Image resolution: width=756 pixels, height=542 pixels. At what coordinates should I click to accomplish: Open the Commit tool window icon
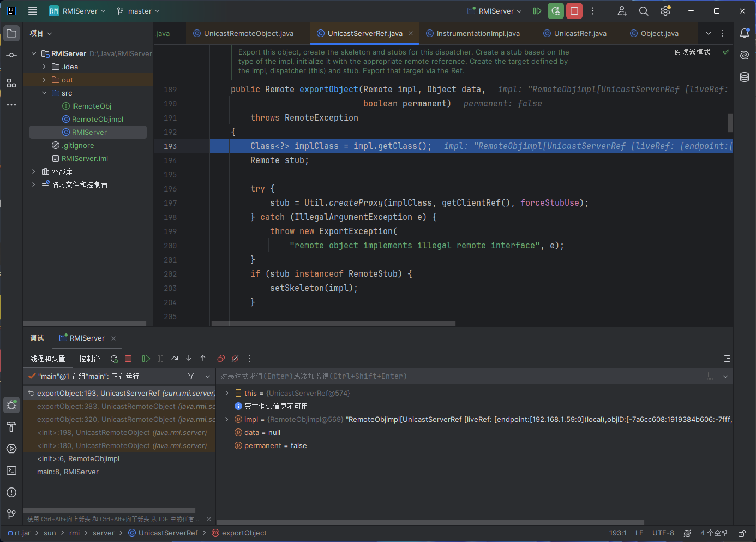(11, 55)
